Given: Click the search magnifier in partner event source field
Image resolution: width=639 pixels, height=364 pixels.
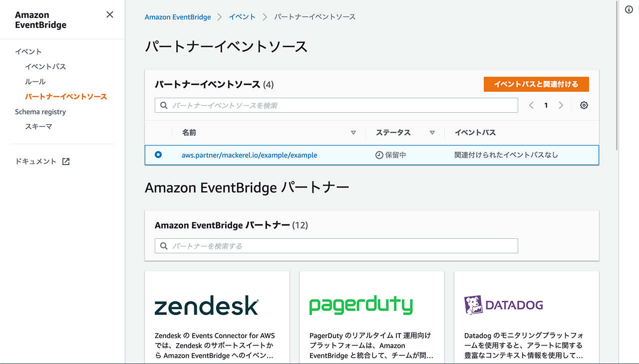Looking at the screenshot, I should (164, 105).
